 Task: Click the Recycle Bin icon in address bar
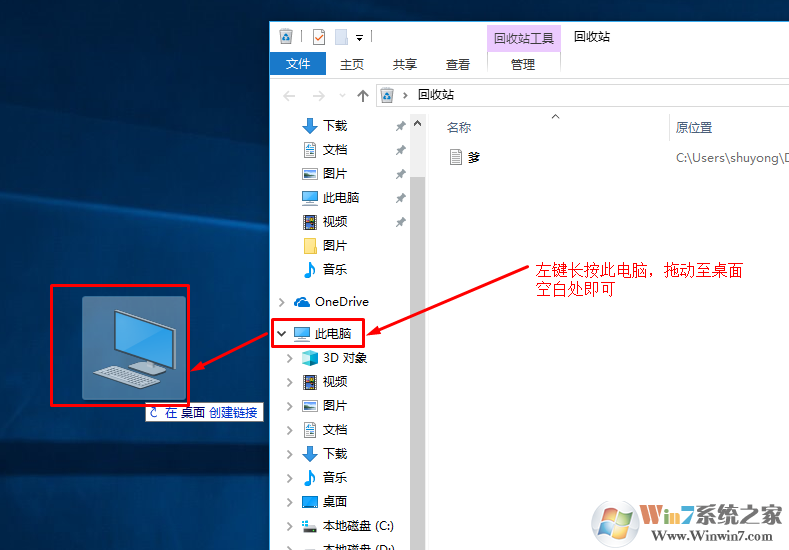coord(387,95)
